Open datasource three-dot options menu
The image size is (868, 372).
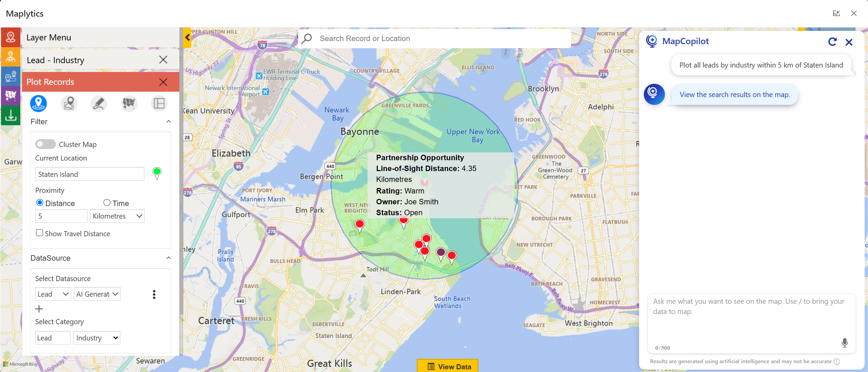154,294
